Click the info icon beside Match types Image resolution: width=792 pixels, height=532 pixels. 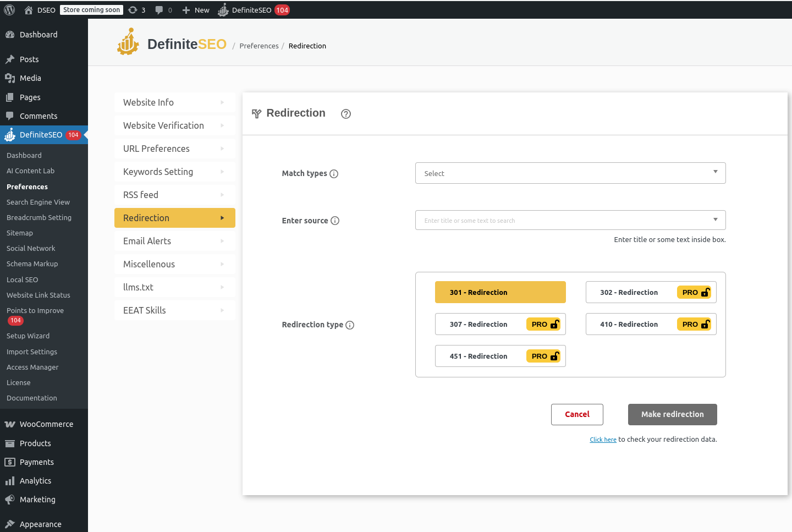(x=334, y=174)
